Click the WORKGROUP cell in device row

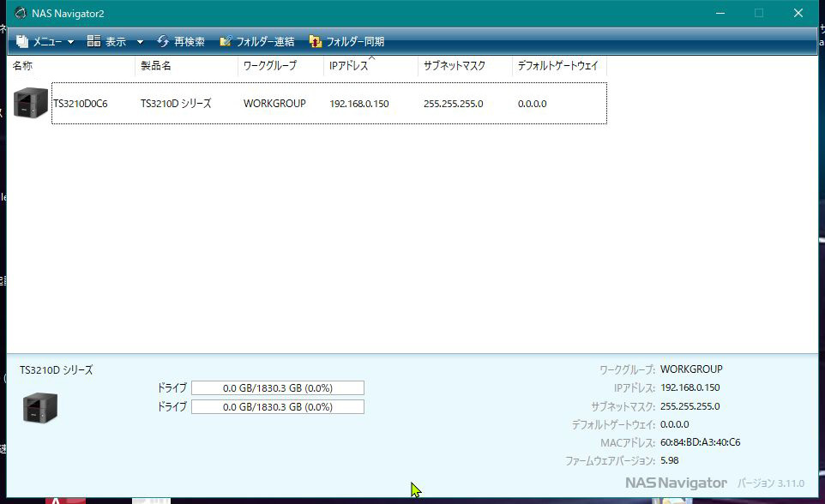[274, 104]
